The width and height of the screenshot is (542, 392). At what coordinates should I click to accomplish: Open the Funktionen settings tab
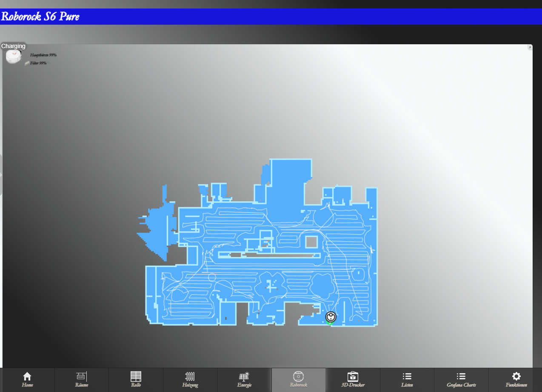click(x=516, y=380)
